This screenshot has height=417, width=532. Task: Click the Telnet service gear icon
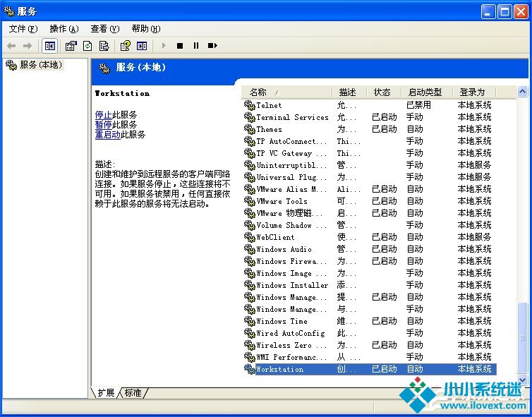point(249,105)
